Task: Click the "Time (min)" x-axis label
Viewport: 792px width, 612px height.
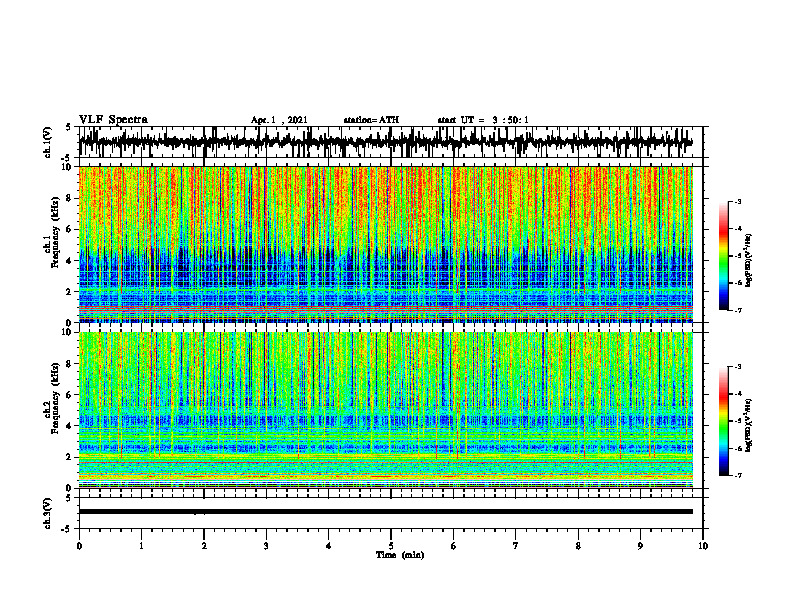Action: point(400,555)
